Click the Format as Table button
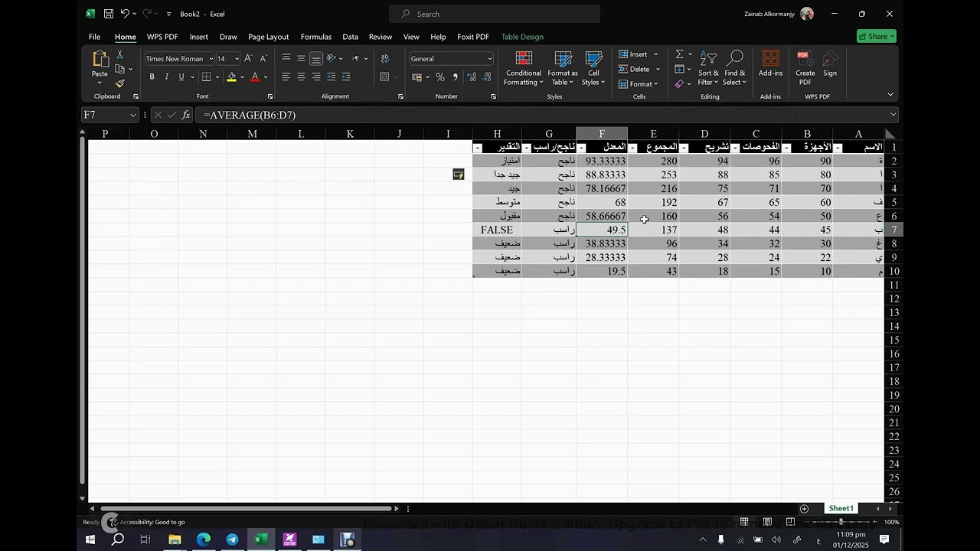The image size is (980, 551). (x=563, y=68)
